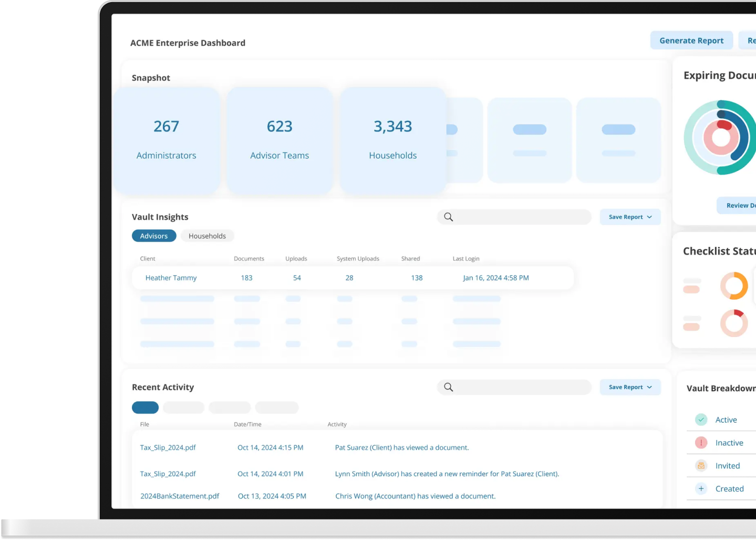Click the orange checklist donut chart
This screenshot has width=756, height=540.
click(733, 286)
